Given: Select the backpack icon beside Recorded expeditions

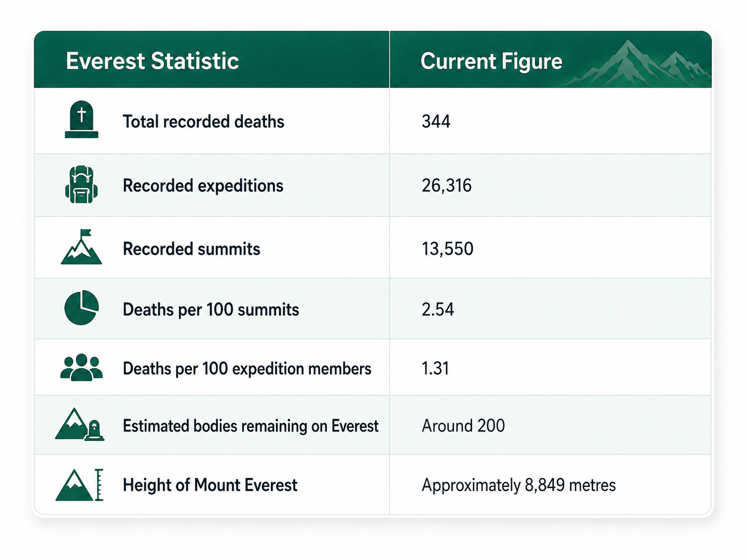Looking at the screenshot, I should tap(82, 185).
